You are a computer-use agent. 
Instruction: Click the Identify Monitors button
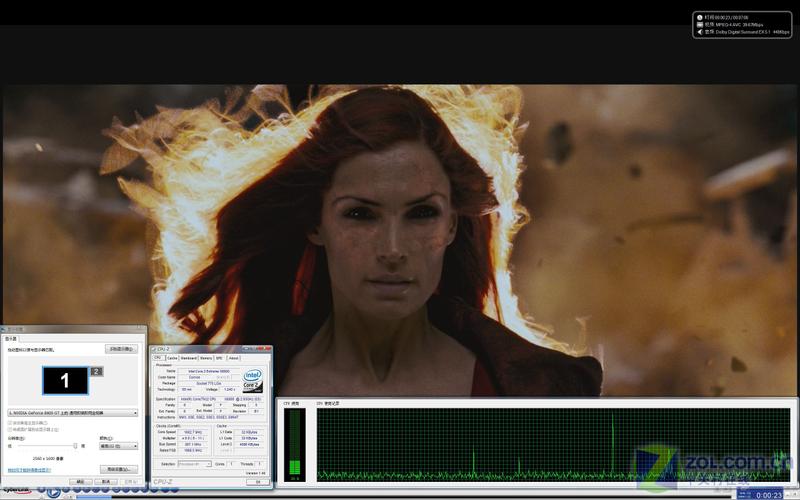coord(121,349)
